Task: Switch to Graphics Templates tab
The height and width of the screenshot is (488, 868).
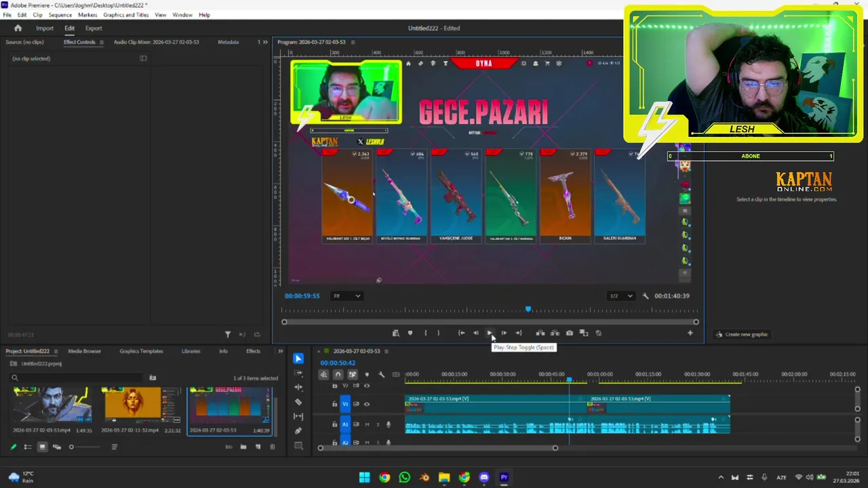Action: point(141,351)
